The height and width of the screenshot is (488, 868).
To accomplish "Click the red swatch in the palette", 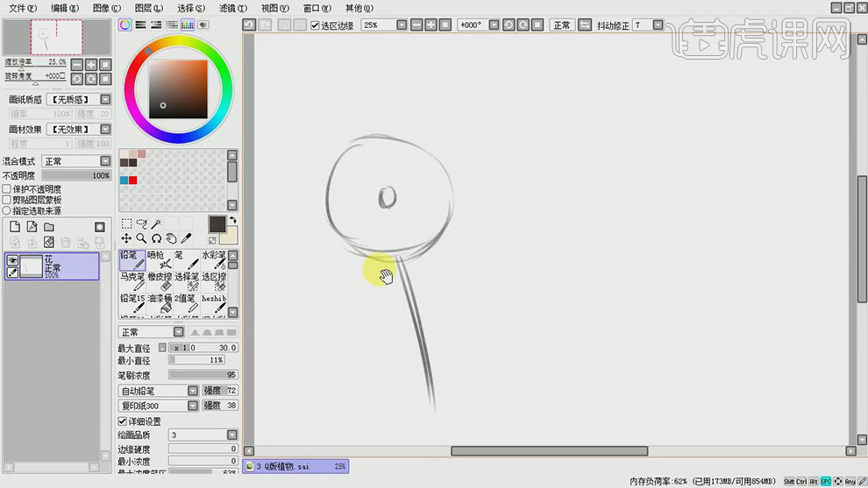I will [132, 180].
